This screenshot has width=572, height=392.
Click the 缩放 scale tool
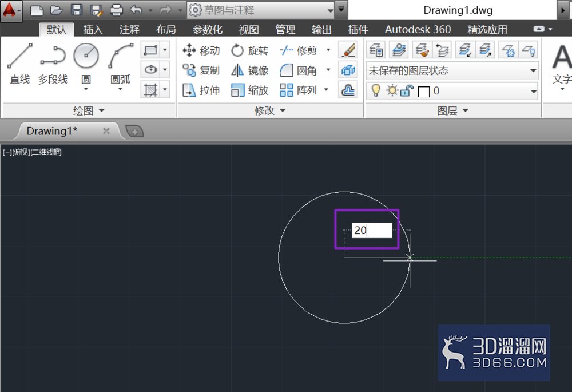coord(249,90)
